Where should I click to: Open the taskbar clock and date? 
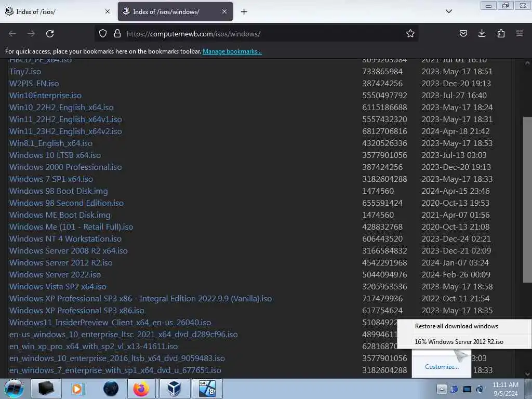point(506,389)
